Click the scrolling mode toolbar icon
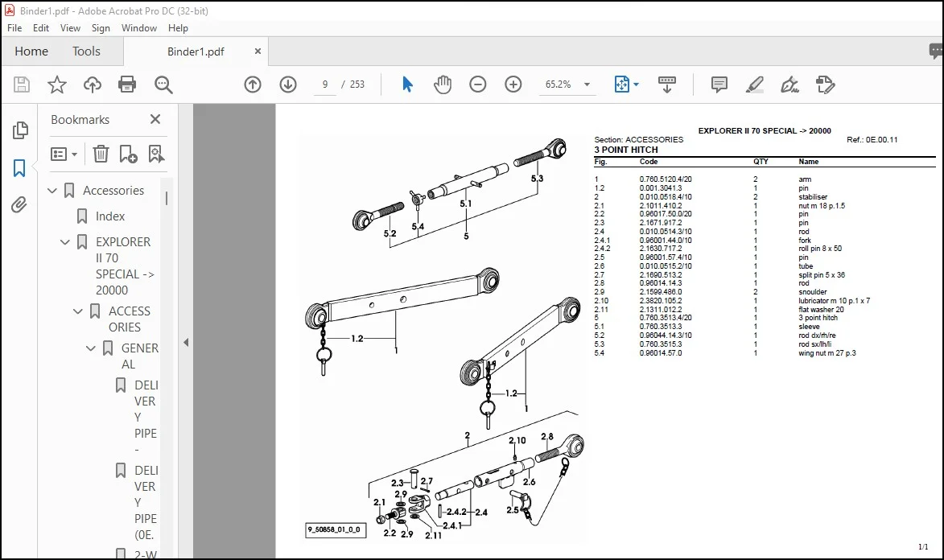This screenshot has height=560, width=944. coord(666,84)
